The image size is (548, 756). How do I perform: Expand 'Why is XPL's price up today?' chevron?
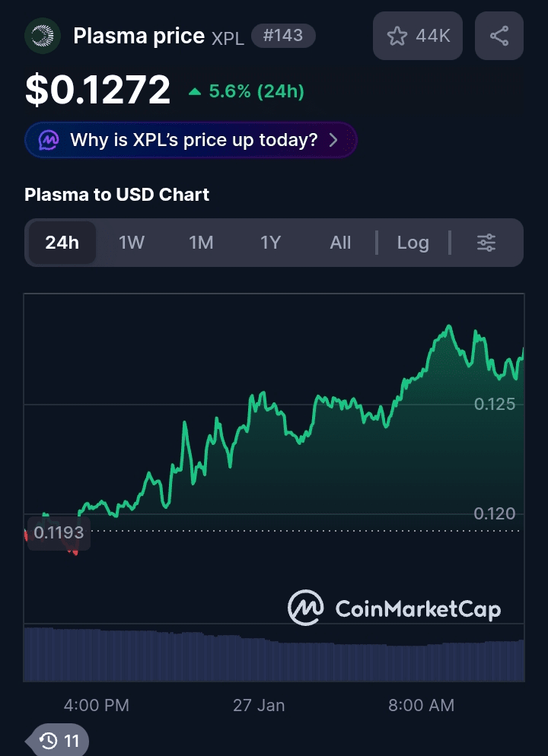coord(333,140)
